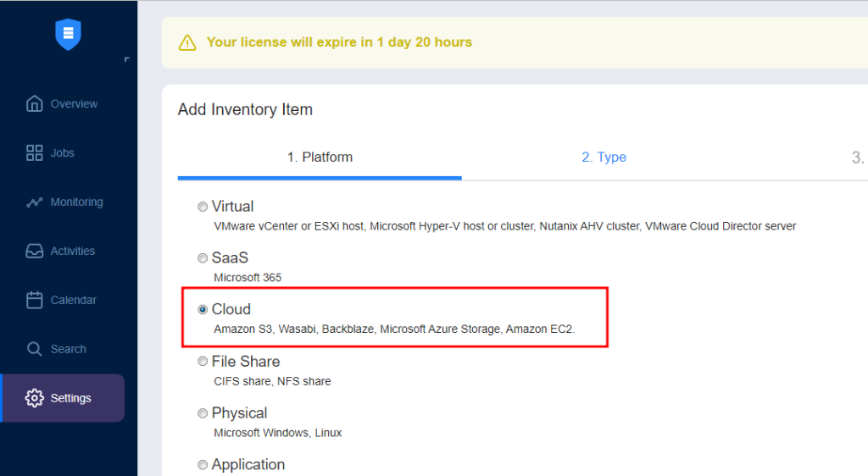This screenshot has width=868, height=476.
Task: Open the Monitoring graph icon
Action: click(34, 202)
